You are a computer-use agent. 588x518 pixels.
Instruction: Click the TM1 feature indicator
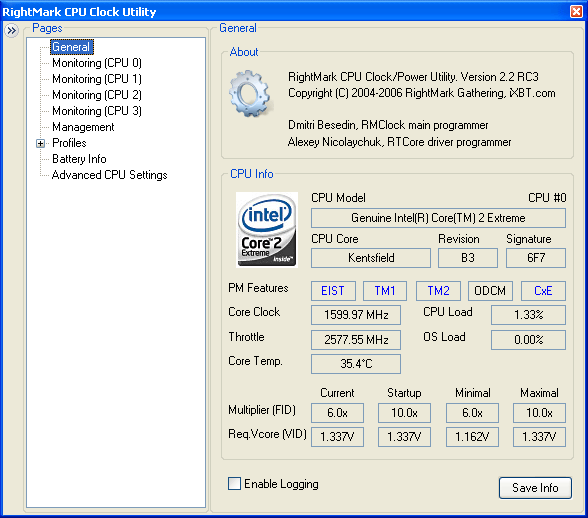click(385, 291)
